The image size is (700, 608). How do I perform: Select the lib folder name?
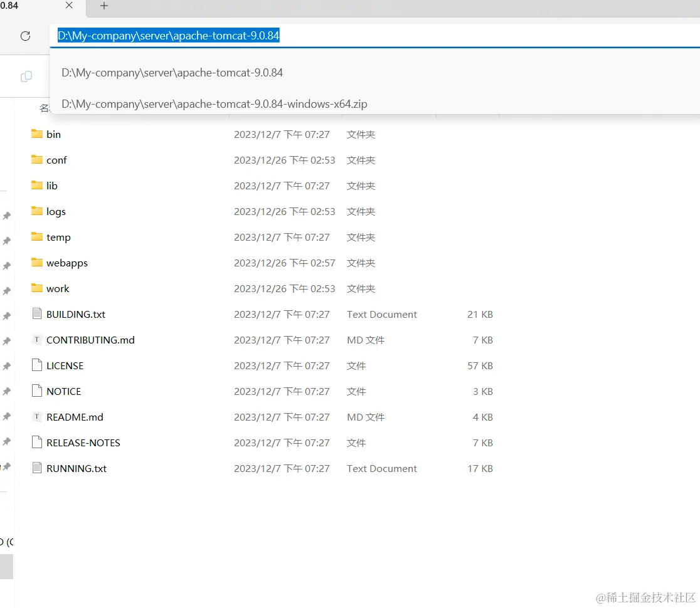52,186
